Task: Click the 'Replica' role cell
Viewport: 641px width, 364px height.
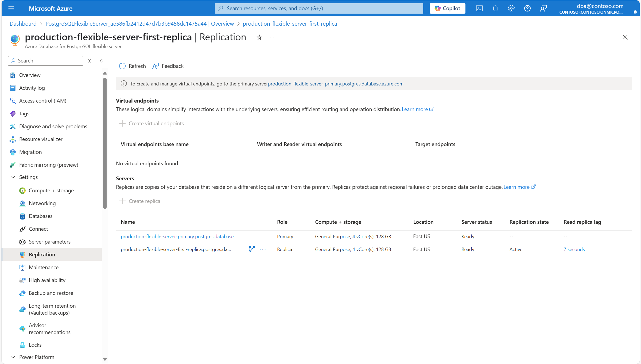Action: [x=285, y=249]
